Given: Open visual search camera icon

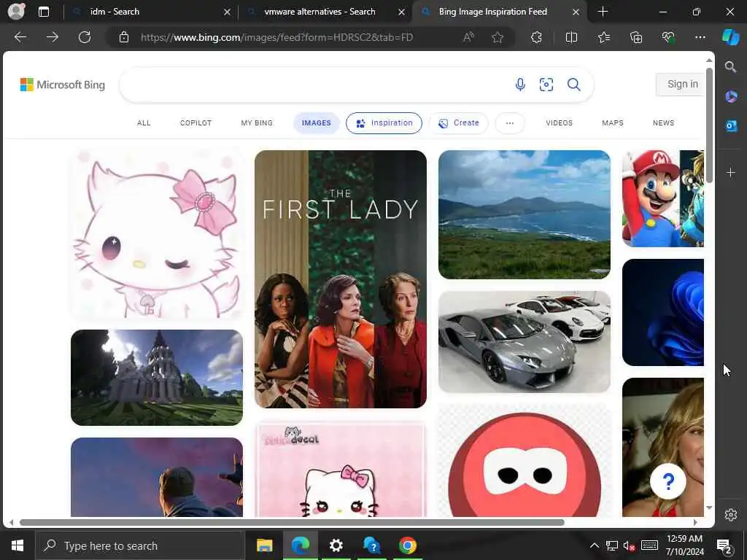Looking at the screenshot, I should (x=546, y=85).
